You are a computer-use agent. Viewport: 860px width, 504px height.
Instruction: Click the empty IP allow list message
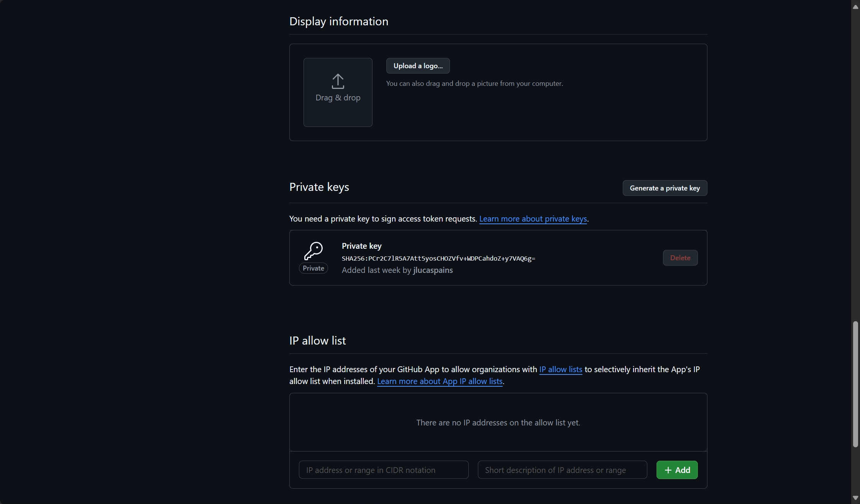click(x=498, y=423)
